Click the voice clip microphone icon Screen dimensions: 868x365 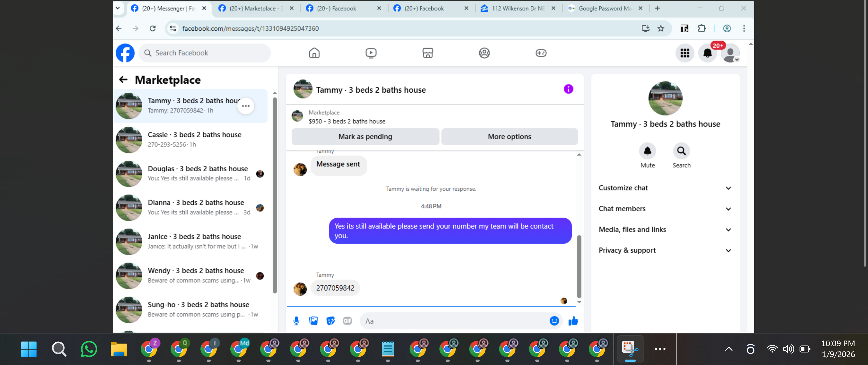click(296, 321)
